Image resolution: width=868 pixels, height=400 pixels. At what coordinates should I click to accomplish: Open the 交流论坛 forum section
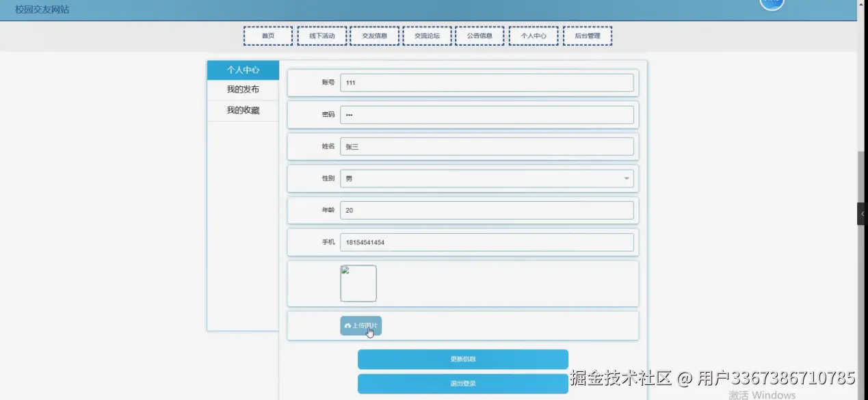pyautogui.click(x=427, y=35)
